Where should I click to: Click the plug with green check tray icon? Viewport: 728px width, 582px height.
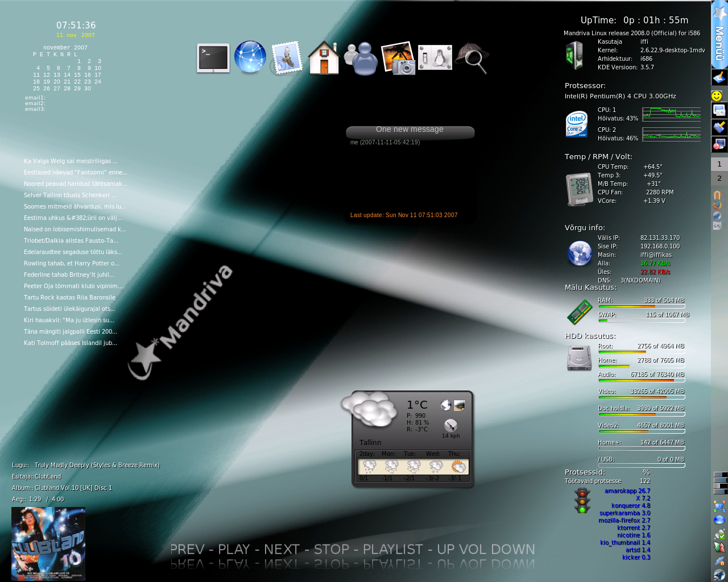tap(719, 534)
